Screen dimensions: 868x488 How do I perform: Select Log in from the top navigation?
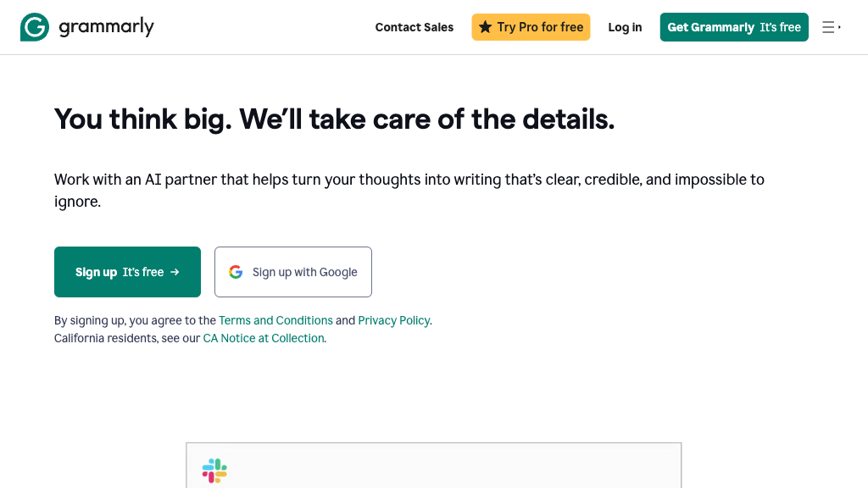[625, 27]
